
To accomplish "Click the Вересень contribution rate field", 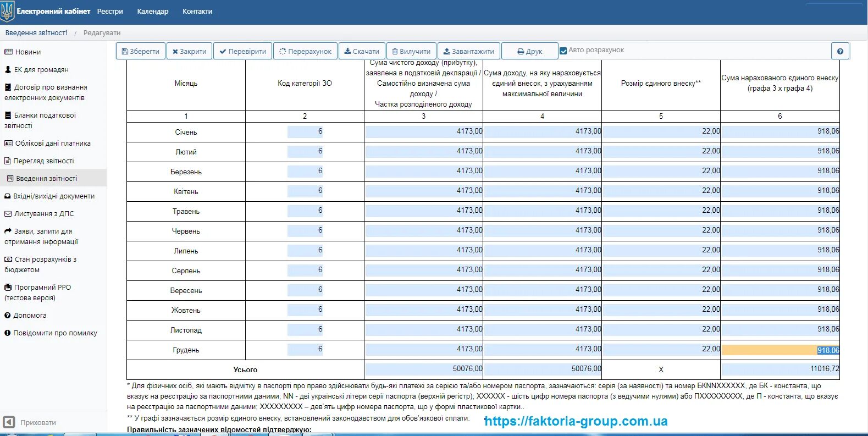I will click(661, 290).
